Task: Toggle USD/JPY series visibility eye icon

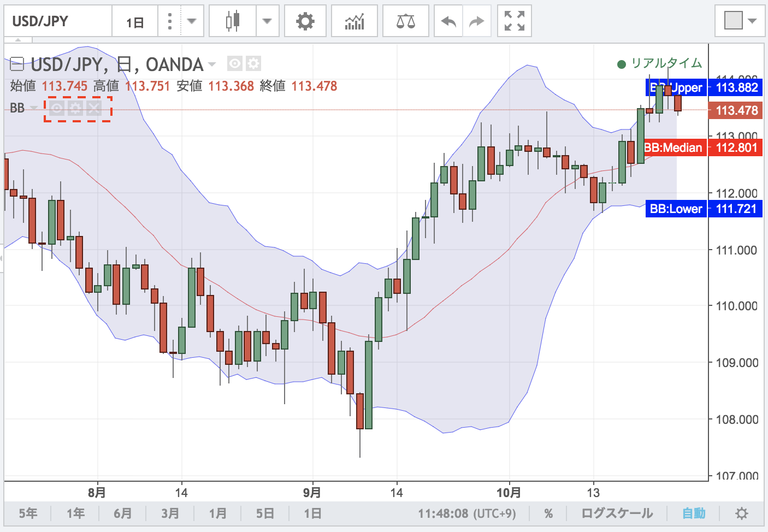Action: [234, 64]
